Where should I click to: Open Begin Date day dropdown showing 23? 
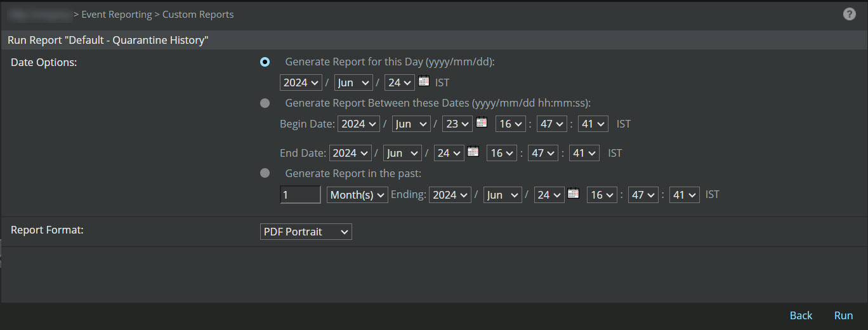457,124
